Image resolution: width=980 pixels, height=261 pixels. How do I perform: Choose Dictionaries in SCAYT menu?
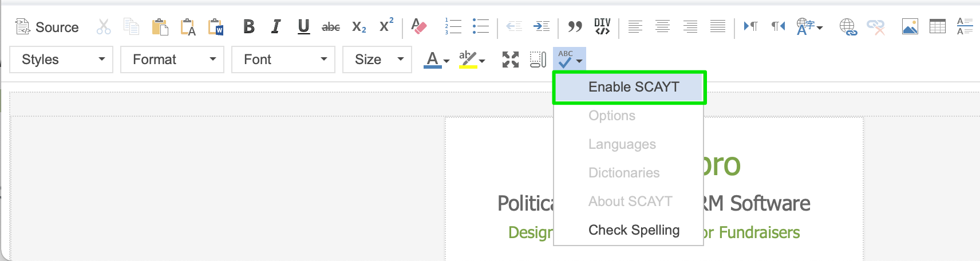629,173
